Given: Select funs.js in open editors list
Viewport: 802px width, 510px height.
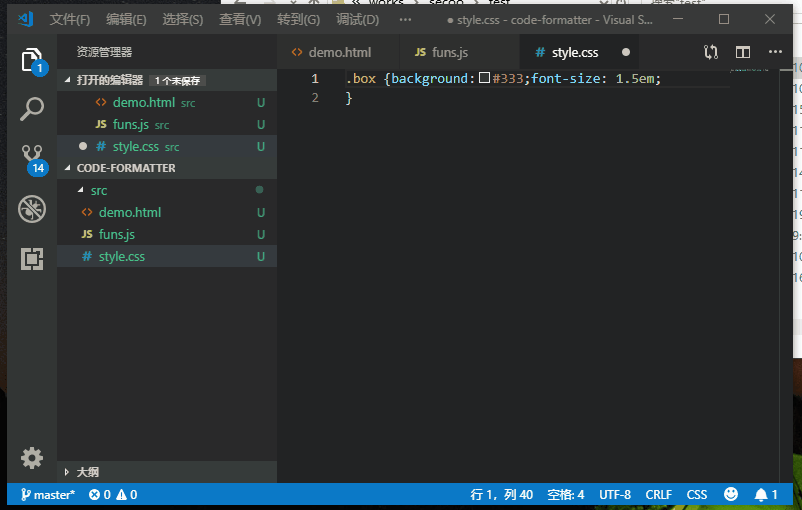Looking at the screenshot, I should tap(167, 124).
